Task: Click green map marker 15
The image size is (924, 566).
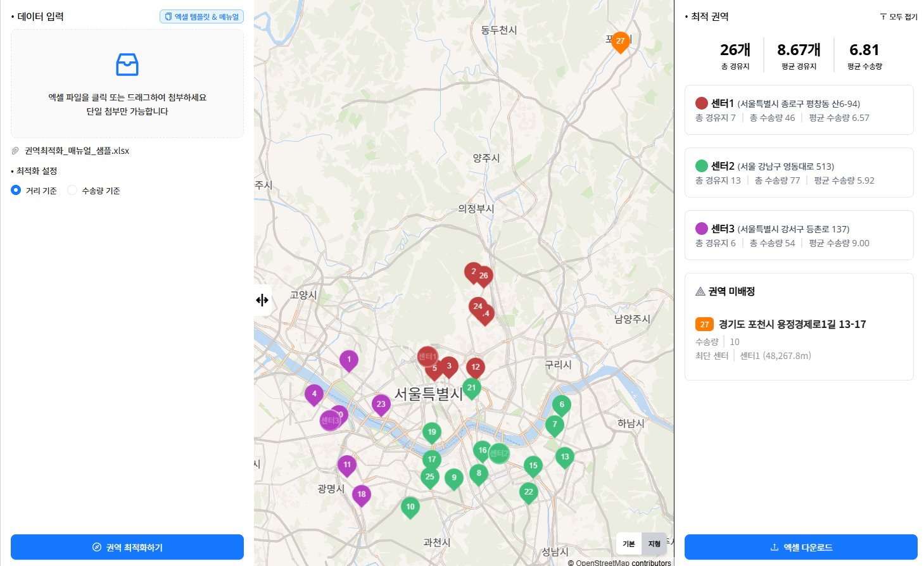Action: point(533,467)
